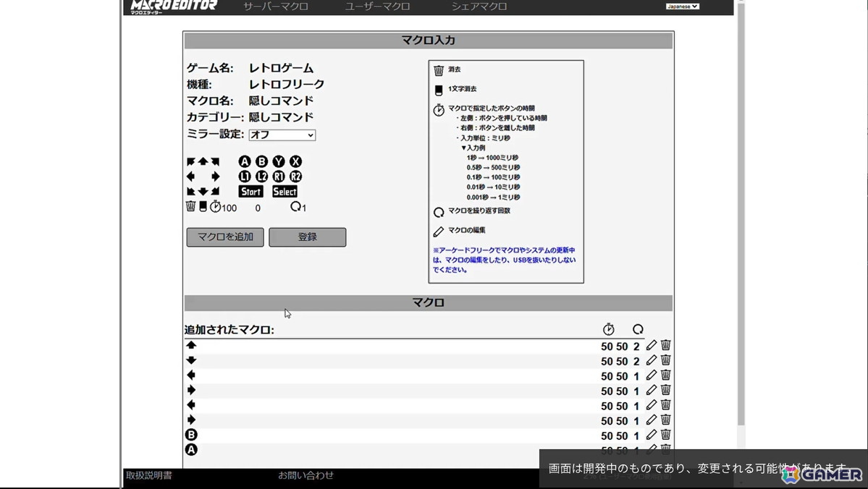Click the 追加されたマクロ: label
The image size is (868, 489).
pyautogui.click(x=229, y=330)
